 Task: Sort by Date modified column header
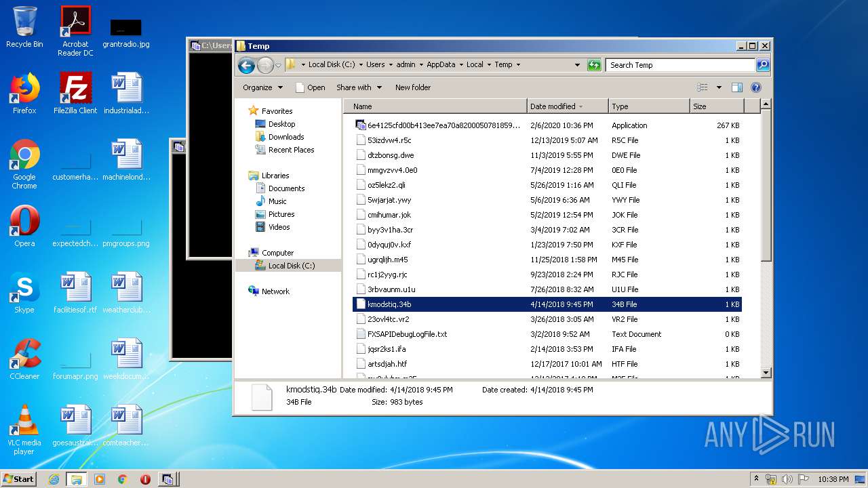[567, 106]
